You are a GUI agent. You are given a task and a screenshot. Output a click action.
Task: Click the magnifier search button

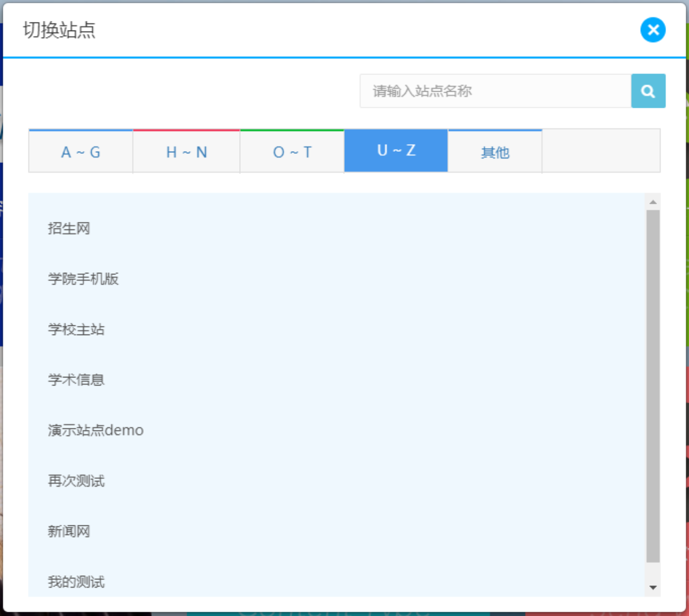648,91
